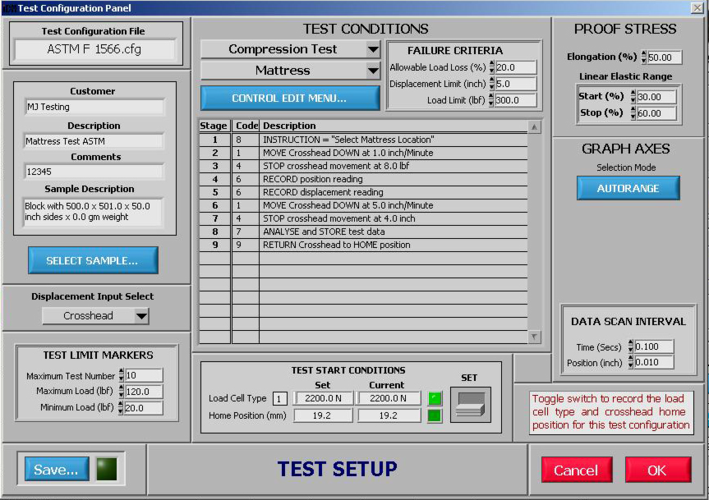
Task: Click the Maximum Test Number value 10
Action: 144,375
